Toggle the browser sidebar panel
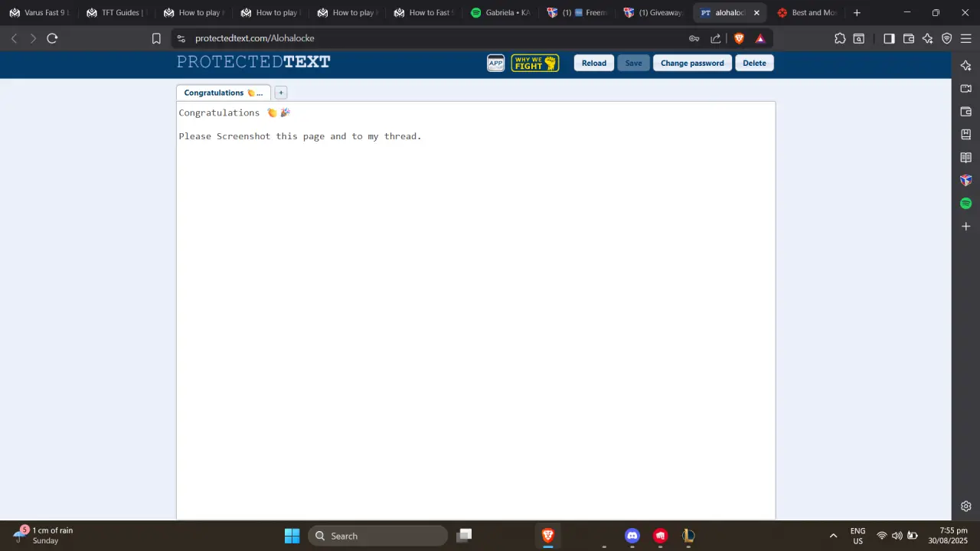 [x=889, y=38]
